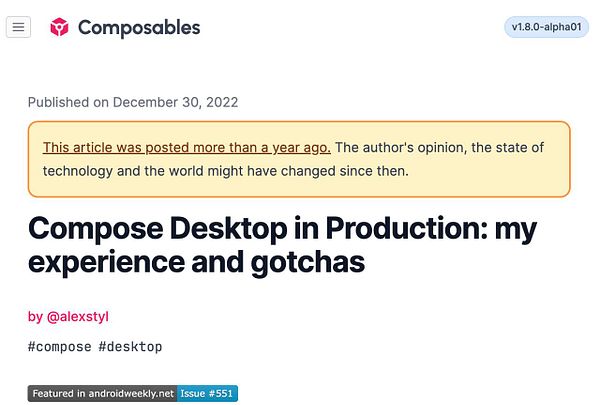Click the 'Featured in androidweekly.net' badge
This screenshot has width=600, height=405.
[102, 394]
